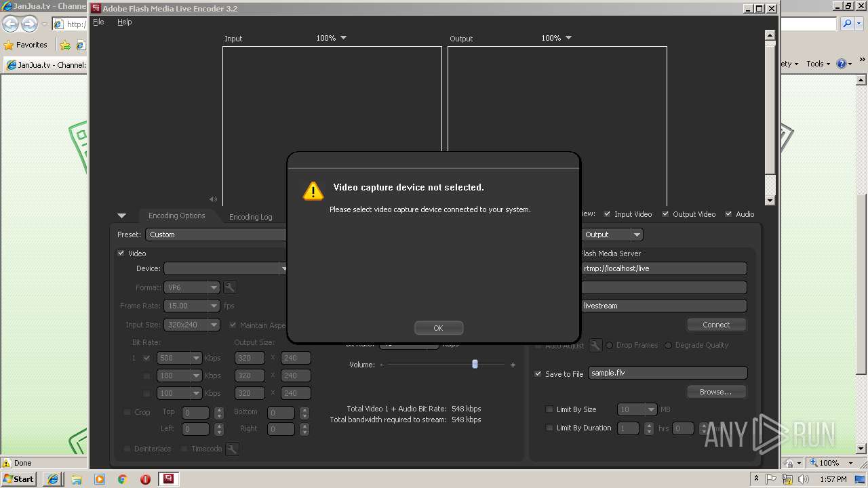The width and height of the screenshot is (868, 488).
Task: Toggle the Timecode checkbox
Action: coord(184,449)
